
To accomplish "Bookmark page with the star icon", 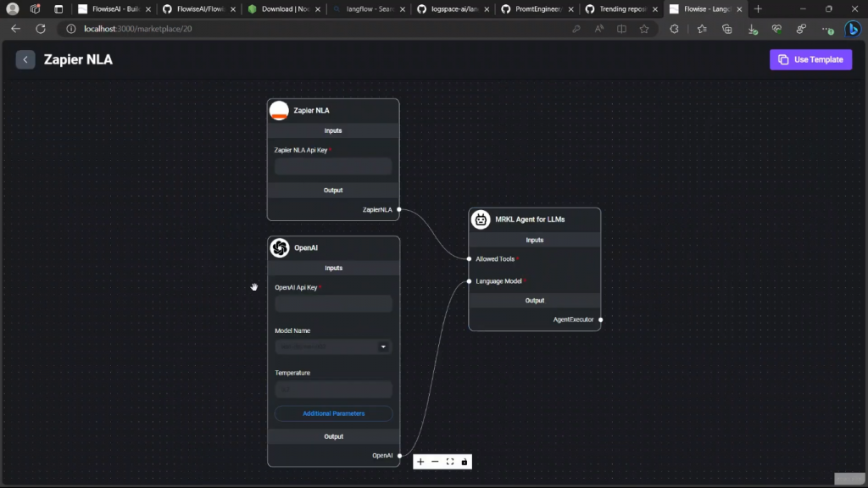I will point(644,29).
